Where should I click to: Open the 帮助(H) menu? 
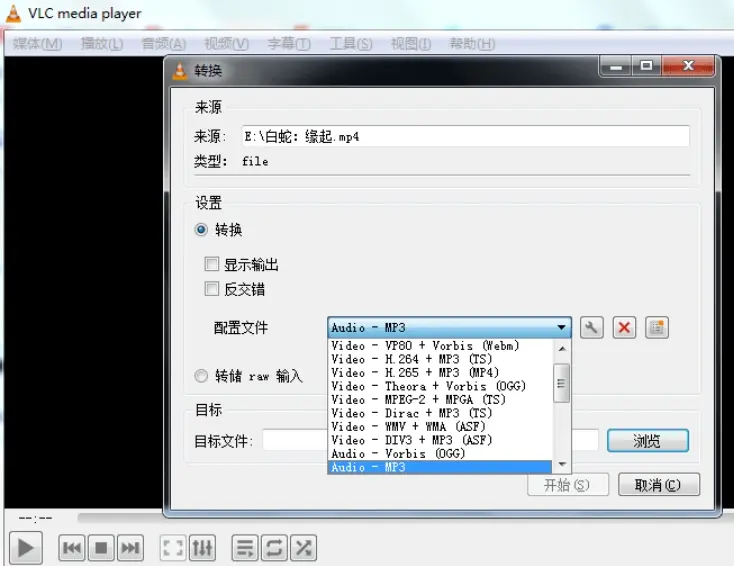pos(472,44)
